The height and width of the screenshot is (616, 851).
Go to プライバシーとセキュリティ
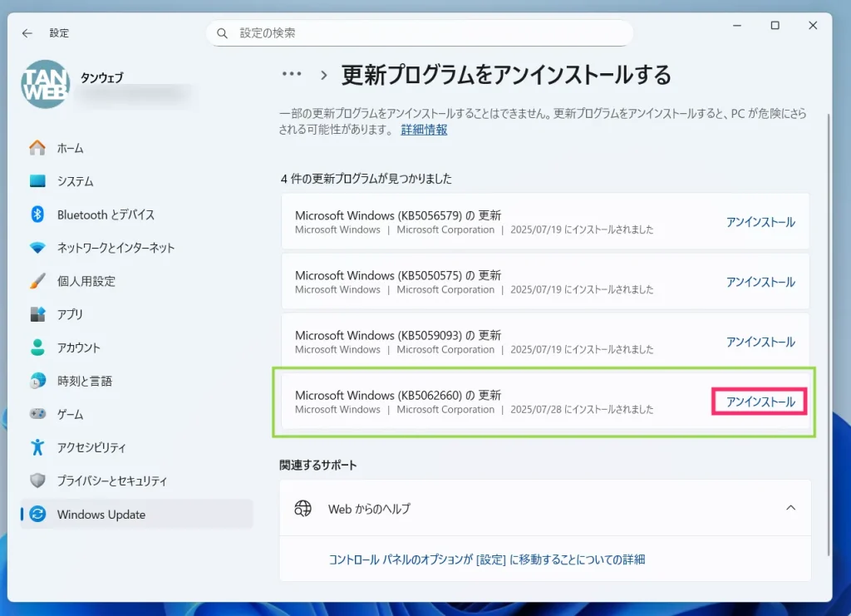[x=137, y=480]
